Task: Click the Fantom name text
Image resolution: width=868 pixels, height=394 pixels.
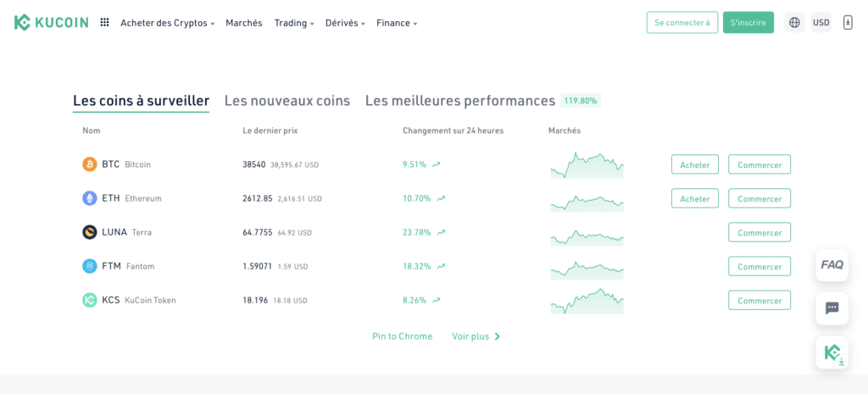Action: (x=140, y=266)
